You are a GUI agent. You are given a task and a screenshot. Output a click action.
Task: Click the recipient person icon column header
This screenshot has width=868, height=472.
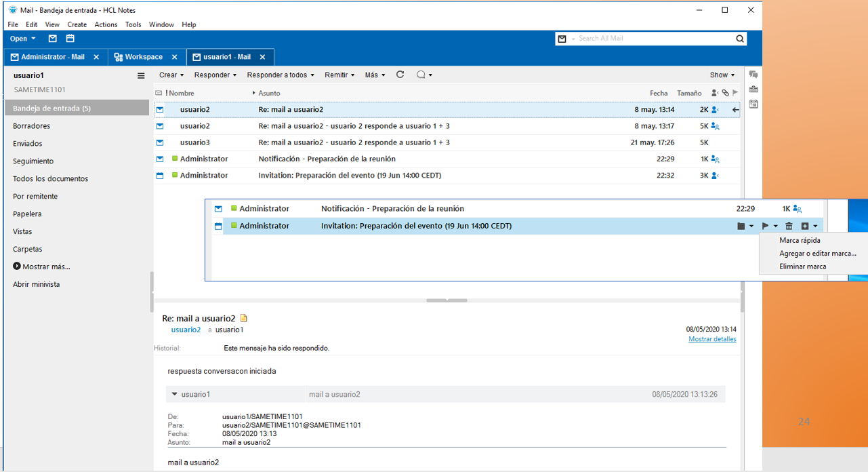click(715, 93)
